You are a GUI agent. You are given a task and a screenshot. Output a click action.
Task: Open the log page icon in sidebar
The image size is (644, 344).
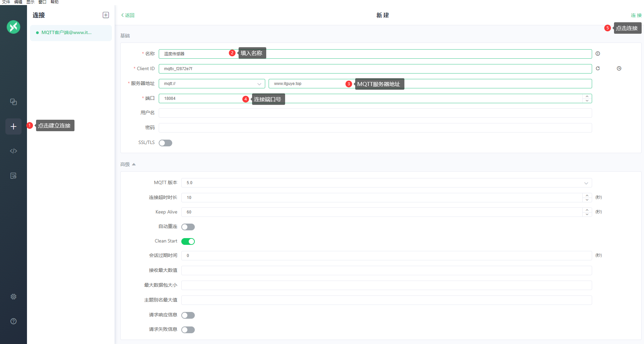pos(13,176)
